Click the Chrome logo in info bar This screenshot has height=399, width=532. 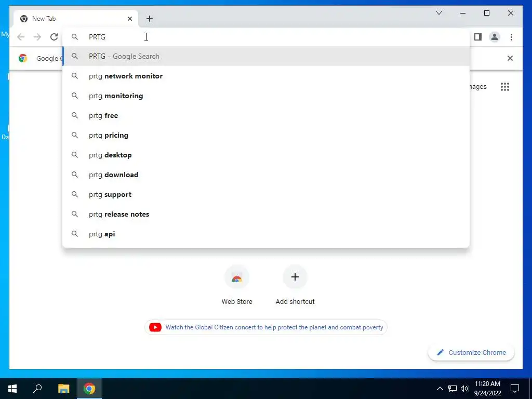[x=23, y=58]
